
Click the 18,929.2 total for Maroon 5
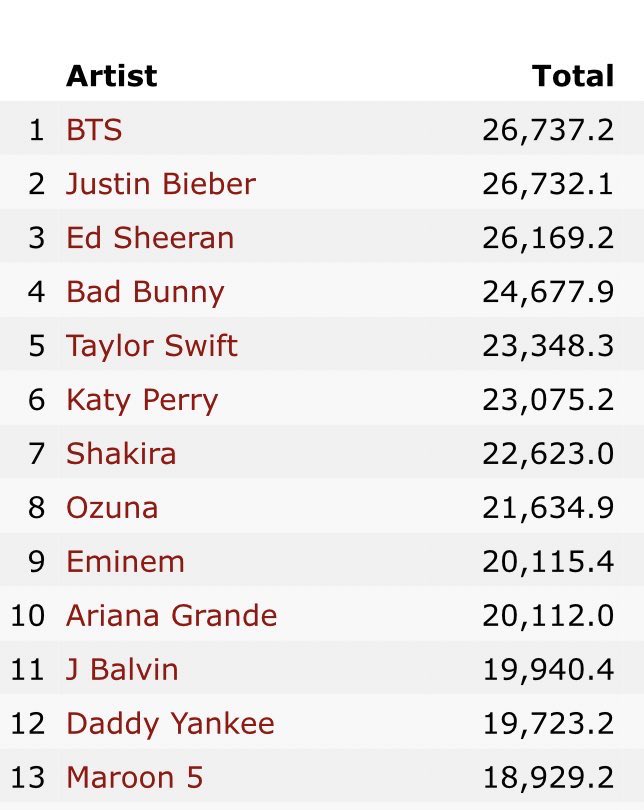pos(548,777)
